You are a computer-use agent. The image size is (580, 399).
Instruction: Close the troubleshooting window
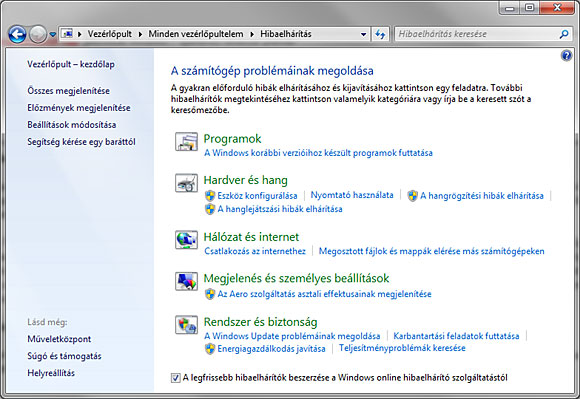pyautogui.click(x=557, y=8)
